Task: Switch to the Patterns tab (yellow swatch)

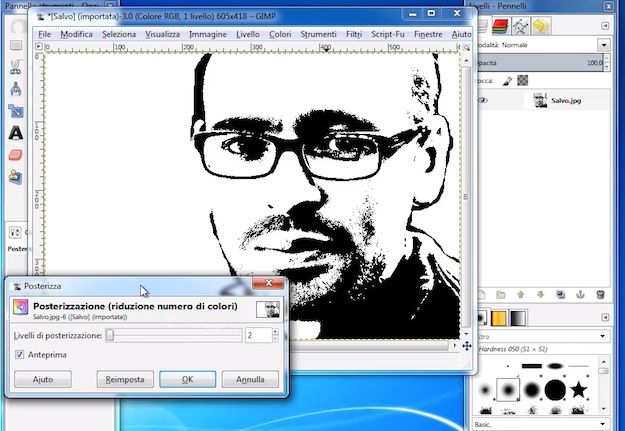Action: click(x=498, y=318)
